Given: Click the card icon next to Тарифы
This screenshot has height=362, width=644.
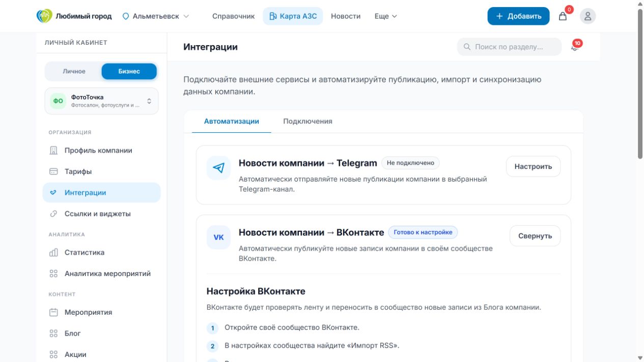Looking at the screenshot, I should pos(53,172).
